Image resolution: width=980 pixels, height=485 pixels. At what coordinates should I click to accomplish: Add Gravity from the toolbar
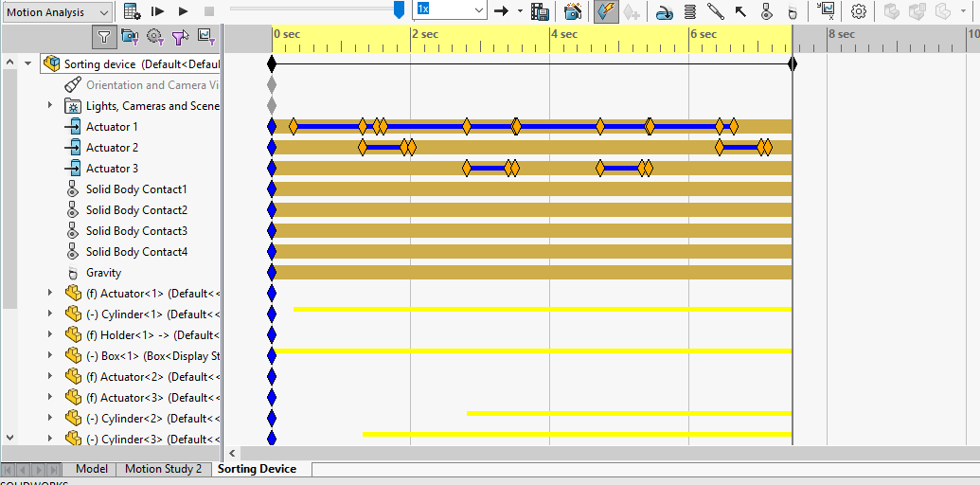click(x=793, y=12)
